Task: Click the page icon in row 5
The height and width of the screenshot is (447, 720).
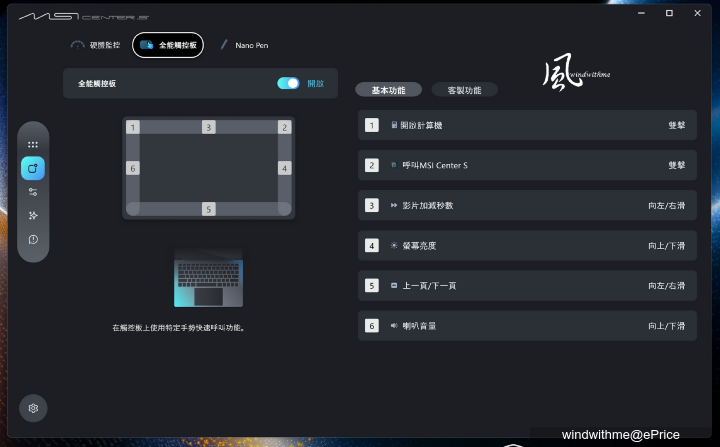Action: [x=394, y=286]
